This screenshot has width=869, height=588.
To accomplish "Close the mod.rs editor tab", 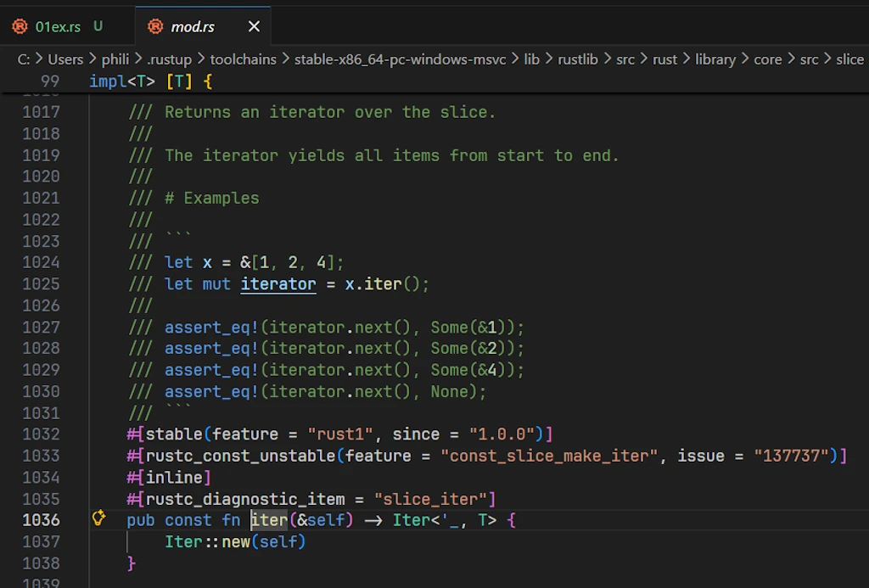I will 254,27.
